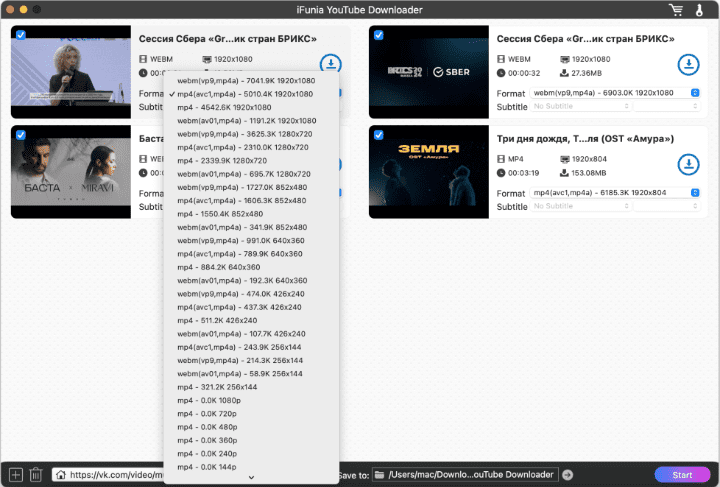The image size is (720, 487).
Task: Download the Три дня дождя video
Action: pos(688,164)
